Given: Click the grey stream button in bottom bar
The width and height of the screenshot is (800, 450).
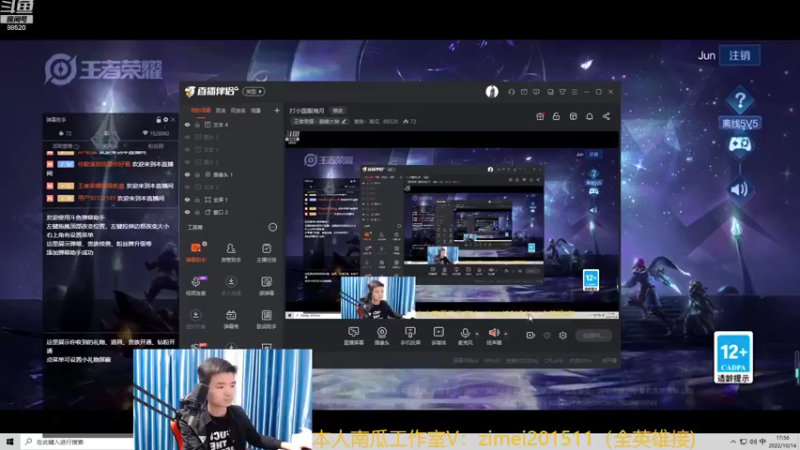Looking at the screenshot, I should [593, 335].
